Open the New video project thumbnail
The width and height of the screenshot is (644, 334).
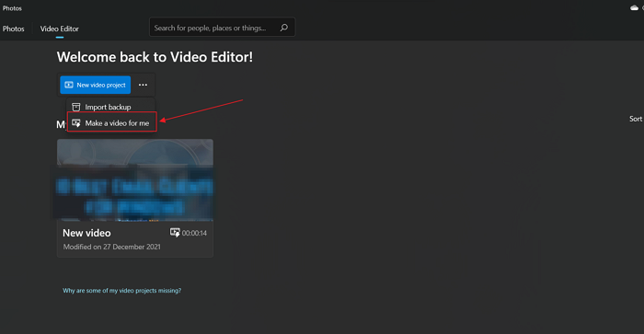(x=135, y=180)
